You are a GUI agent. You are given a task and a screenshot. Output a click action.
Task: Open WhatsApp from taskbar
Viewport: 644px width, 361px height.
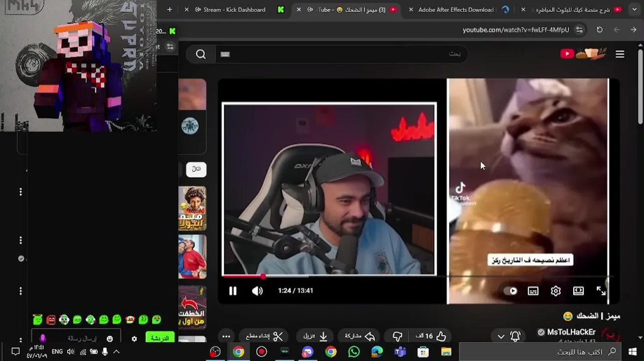pos(354,352)
